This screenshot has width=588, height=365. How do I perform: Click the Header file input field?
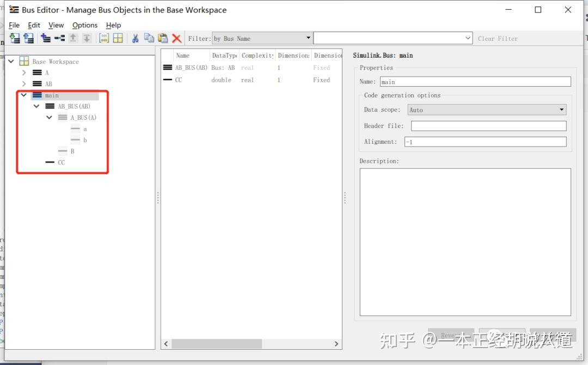pyautogui.click(x=488, y=125)
